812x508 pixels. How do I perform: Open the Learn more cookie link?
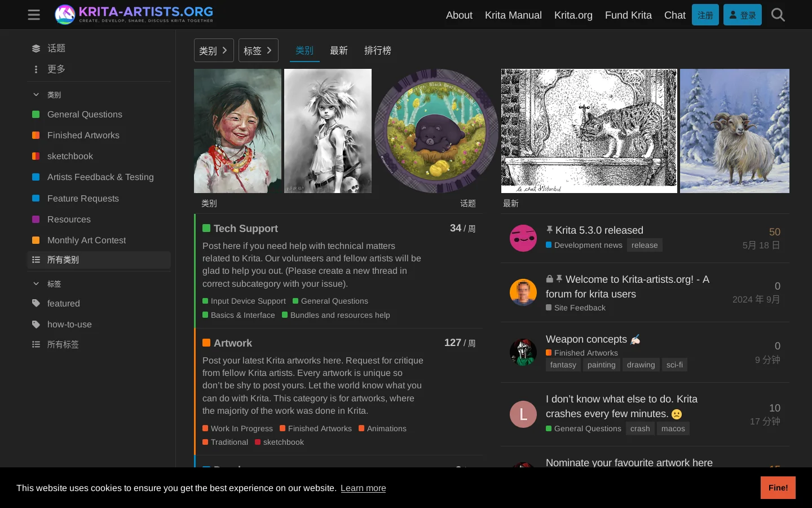[x=363, y=488]
